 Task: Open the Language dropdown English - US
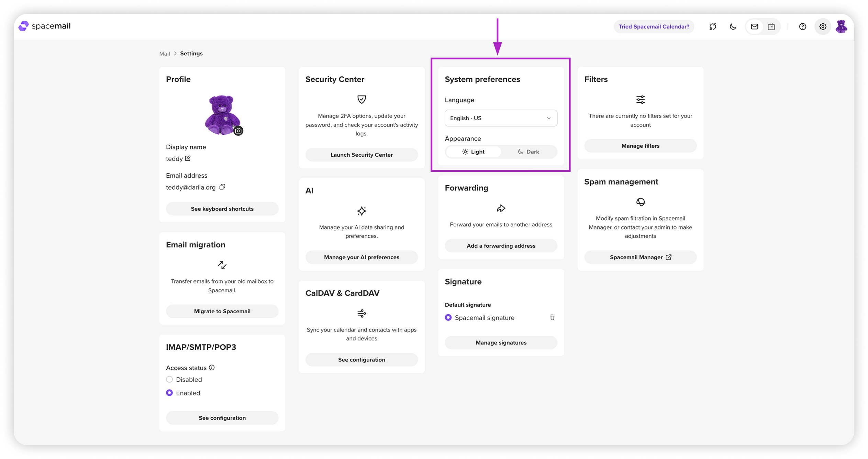coord(501,118)
